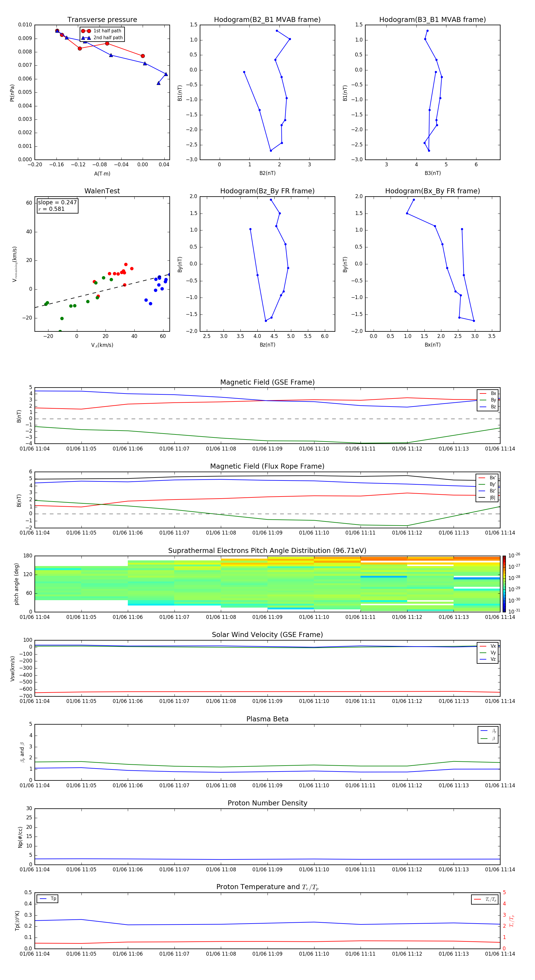The height and width of the screenshot is (980, 535).
Task: Click the "Tp" legend entry
Action: coord(48,899)
